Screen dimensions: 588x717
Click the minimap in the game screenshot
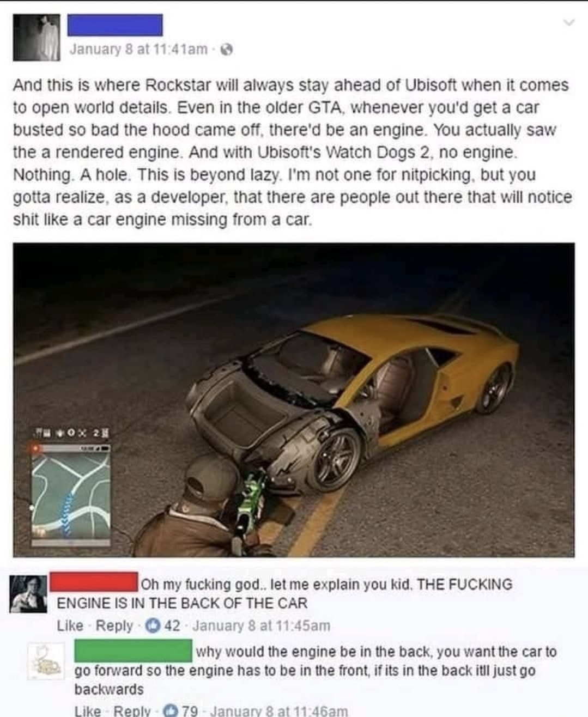pyautogui.click(x=70, y=495)
